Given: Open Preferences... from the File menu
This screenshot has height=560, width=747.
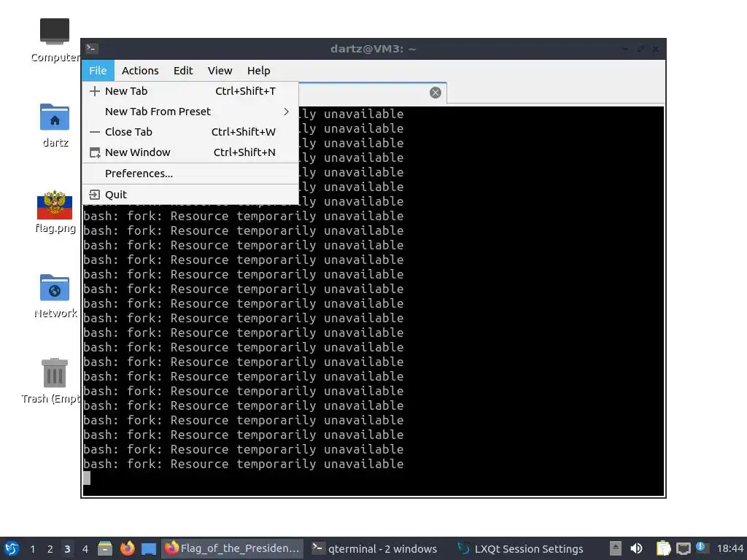Looking at the screenshot, I should (x=190, y=174).
